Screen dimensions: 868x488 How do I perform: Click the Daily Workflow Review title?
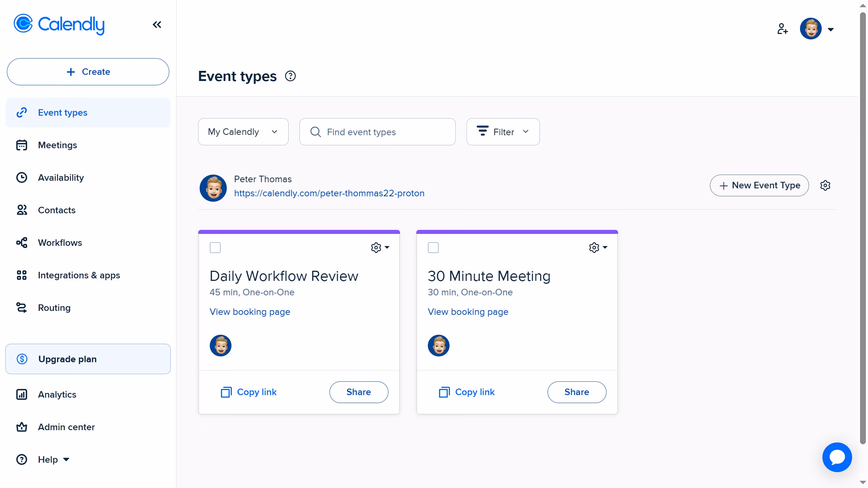[284, 276]
